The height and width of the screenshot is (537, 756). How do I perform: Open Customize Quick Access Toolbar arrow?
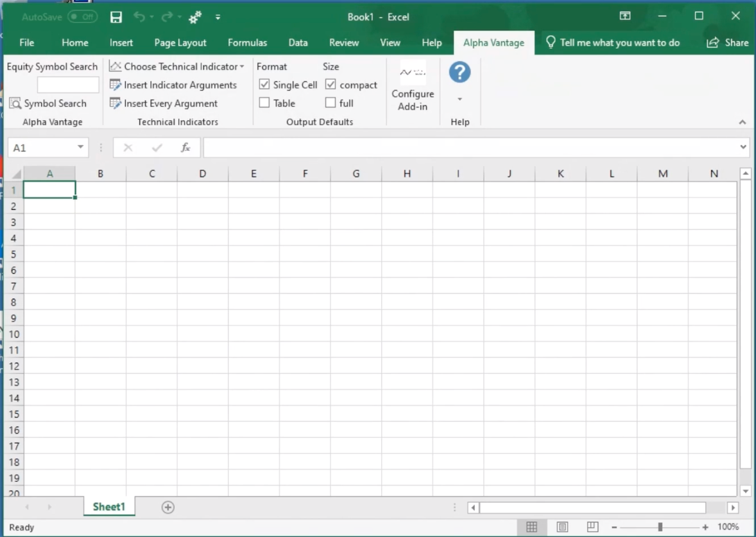[x=218, y=17]
